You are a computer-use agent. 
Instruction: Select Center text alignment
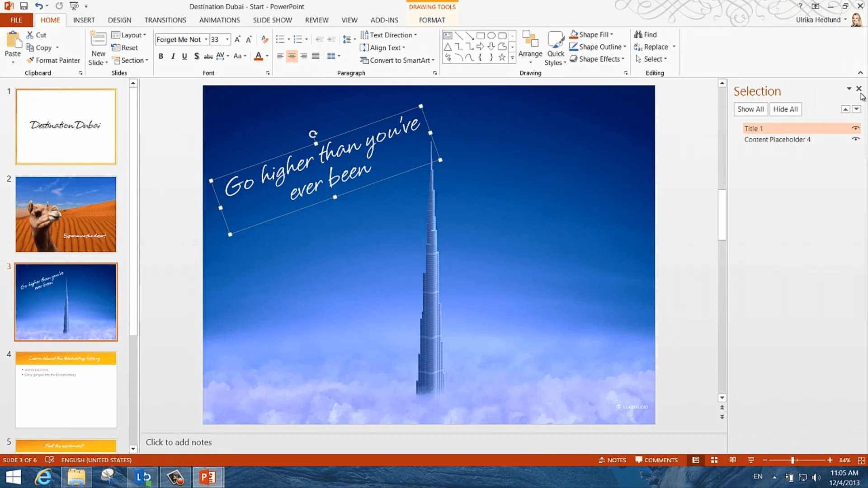point(292,56)
